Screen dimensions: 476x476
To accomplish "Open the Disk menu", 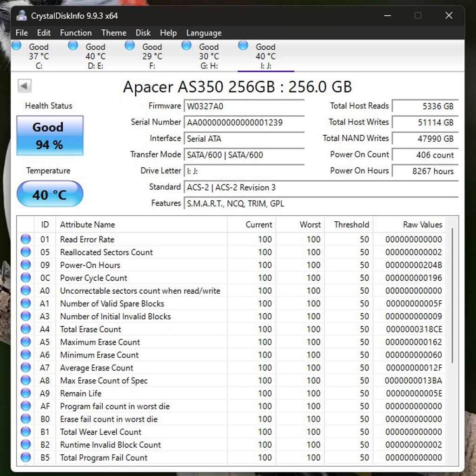I will [x=143, y=33].
